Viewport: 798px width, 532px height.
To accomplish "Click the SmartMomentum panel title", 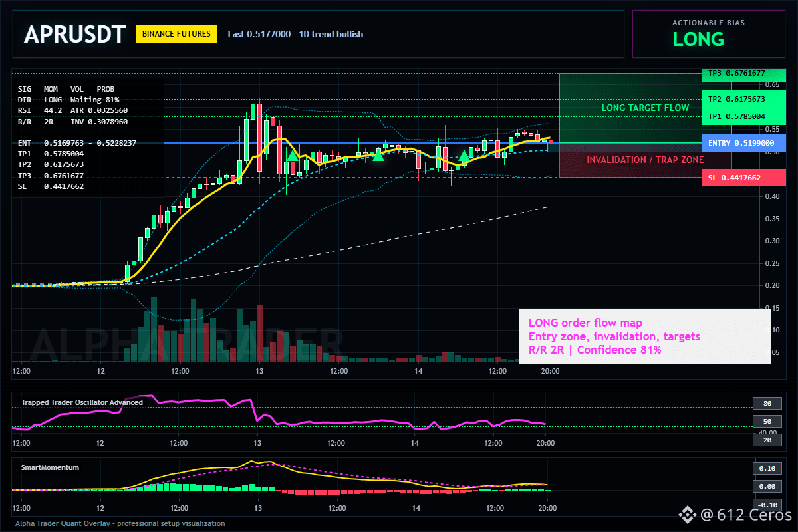I will 50,467.
